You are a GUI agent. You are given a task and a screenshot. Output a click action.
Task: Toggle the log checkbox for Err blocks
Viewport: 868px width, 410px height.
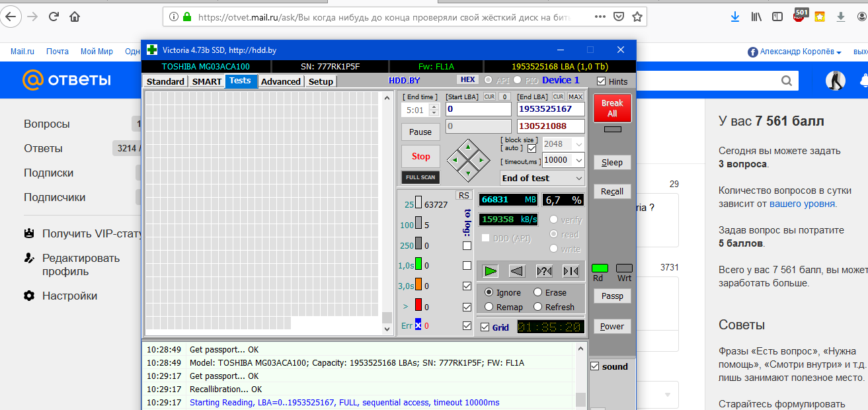tap(467, 326)
